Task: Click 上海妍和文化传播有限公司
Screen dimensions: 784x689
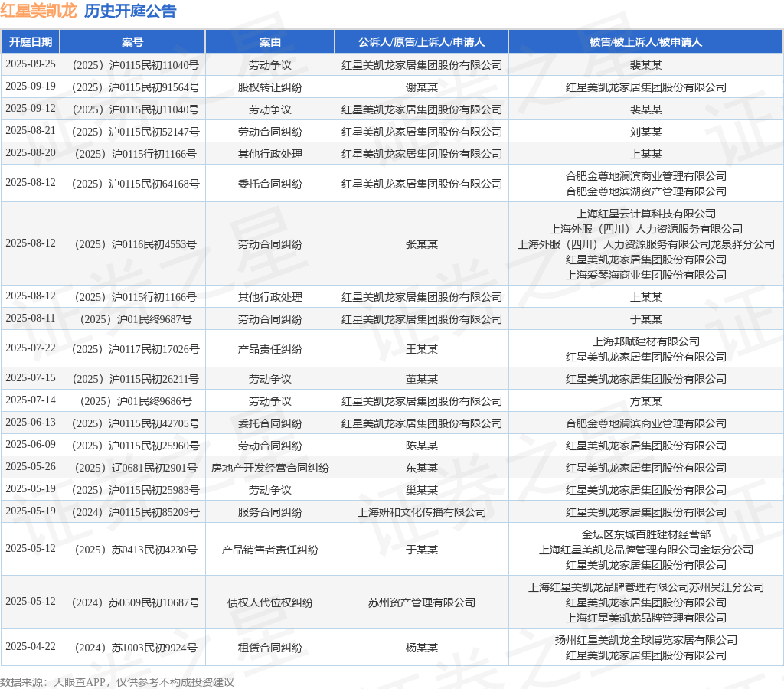Action: (422, 512)
